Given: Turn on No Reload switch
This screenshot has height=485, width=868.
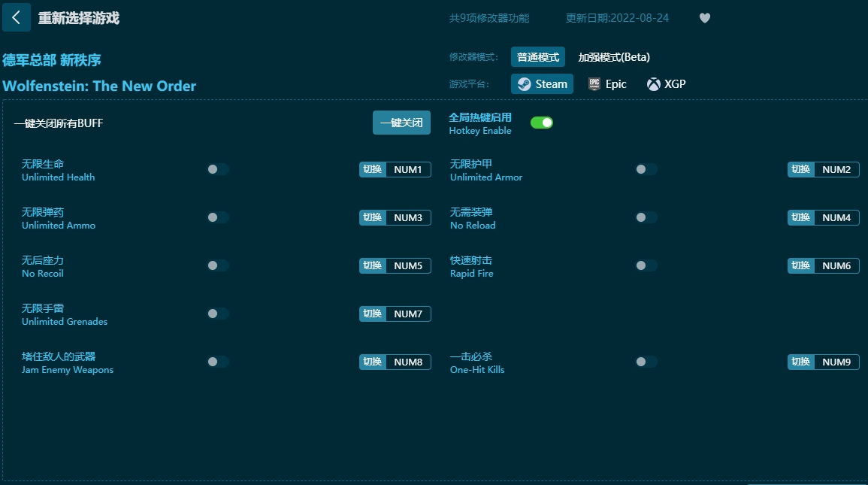Looking at the screenshot, I should point(646,217).
